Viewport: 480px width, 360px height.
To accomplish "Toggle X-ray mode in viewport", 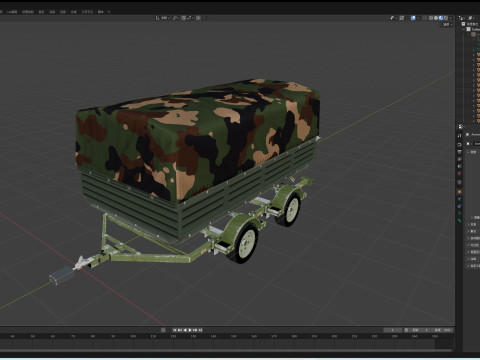I will click(424, 18).
